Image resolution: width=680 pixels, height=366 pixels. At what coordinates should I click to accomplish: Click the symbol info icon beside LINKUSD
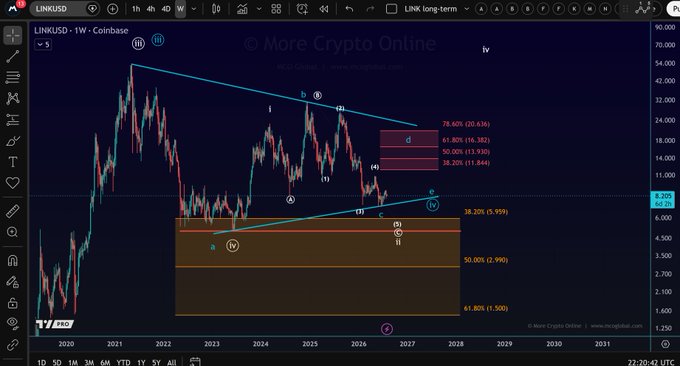(x=92, y=9)
